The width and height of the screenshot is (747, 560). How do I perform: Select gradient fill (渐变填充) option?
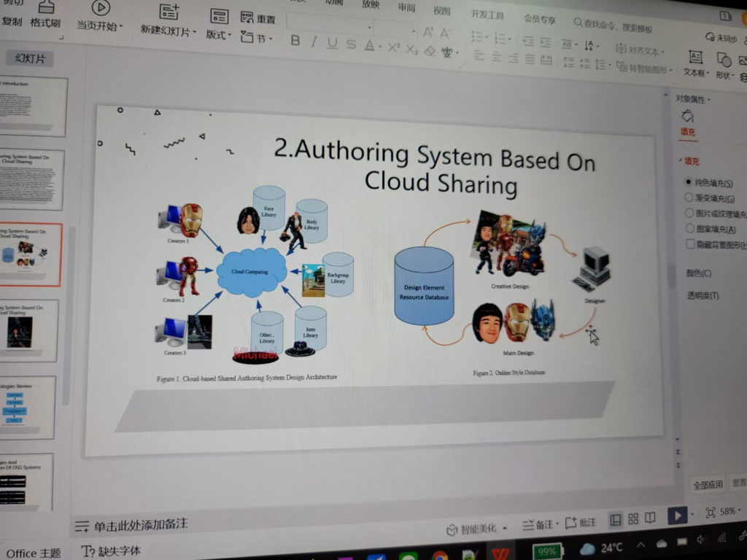(689, 197)
